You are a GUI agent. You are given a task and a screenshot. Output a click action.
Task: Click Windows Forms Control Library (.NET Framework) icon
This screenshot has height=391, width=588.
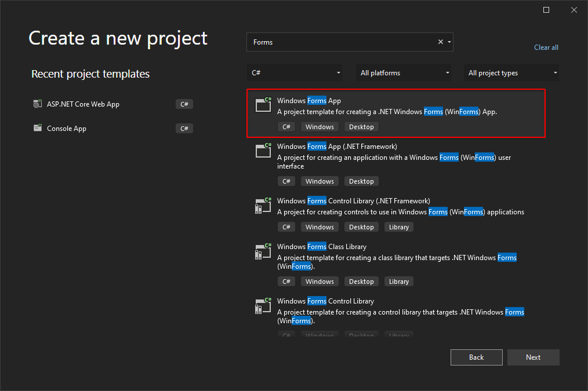point(264,204)
